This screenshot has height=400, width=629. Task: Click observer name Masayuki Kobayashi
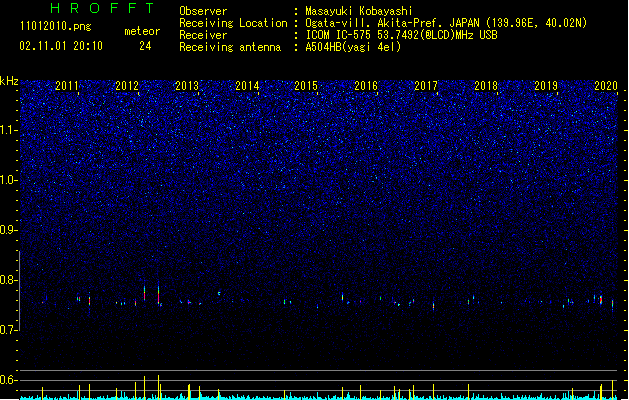pos(359,11)
